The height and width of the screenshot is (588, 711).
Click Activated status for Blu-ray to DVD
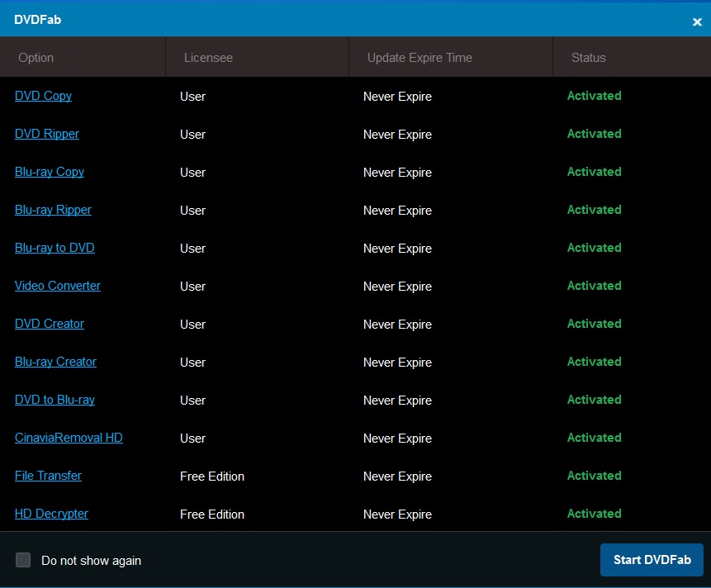point(594,248)
